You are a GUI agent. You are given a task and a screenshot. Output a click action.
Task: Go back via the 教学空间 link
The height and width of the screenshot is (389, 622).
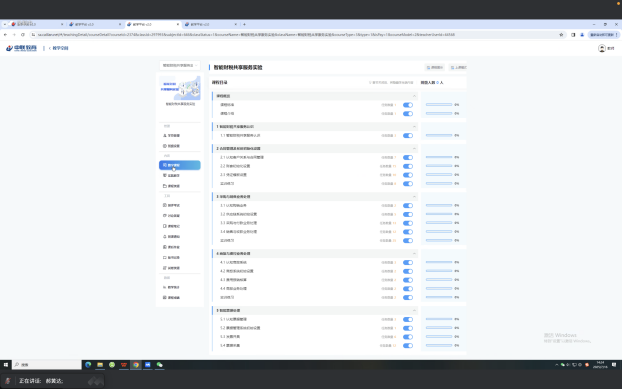tap(60, 48)
